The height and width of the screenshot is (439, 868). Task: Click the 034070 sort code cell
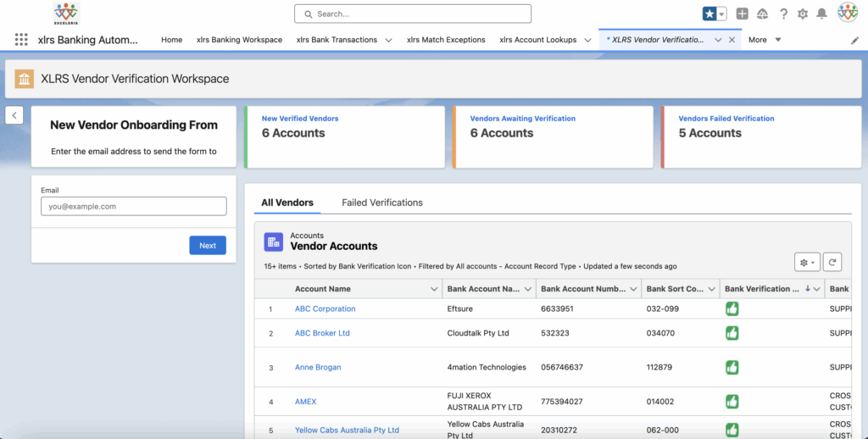(660, 333)
